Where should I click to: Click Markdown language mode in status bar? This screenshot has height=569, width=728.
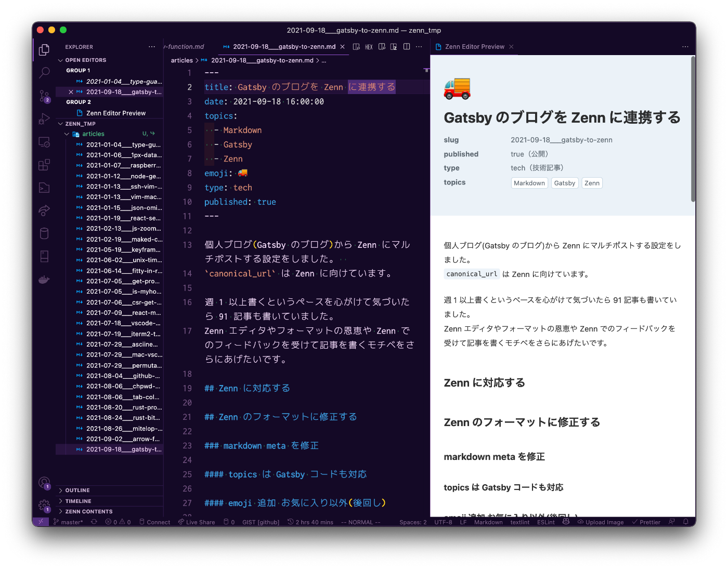click(x=488, y=522)
